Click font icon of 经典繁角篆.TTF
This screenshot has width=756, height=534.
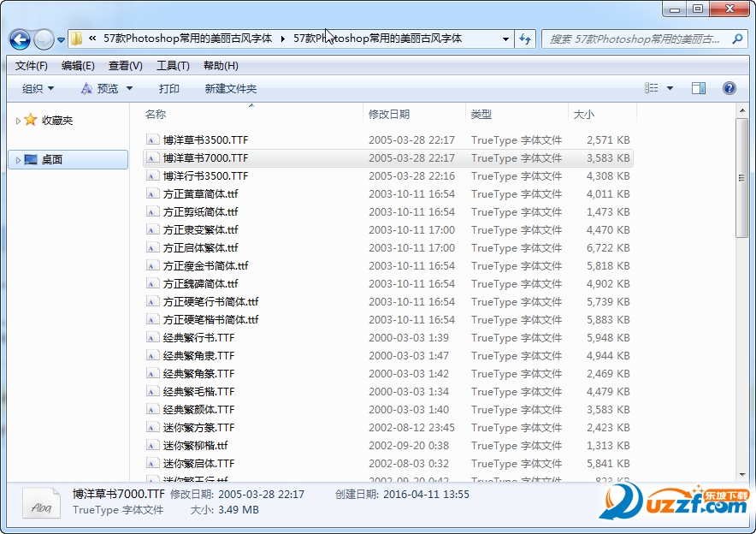point(152,373)
